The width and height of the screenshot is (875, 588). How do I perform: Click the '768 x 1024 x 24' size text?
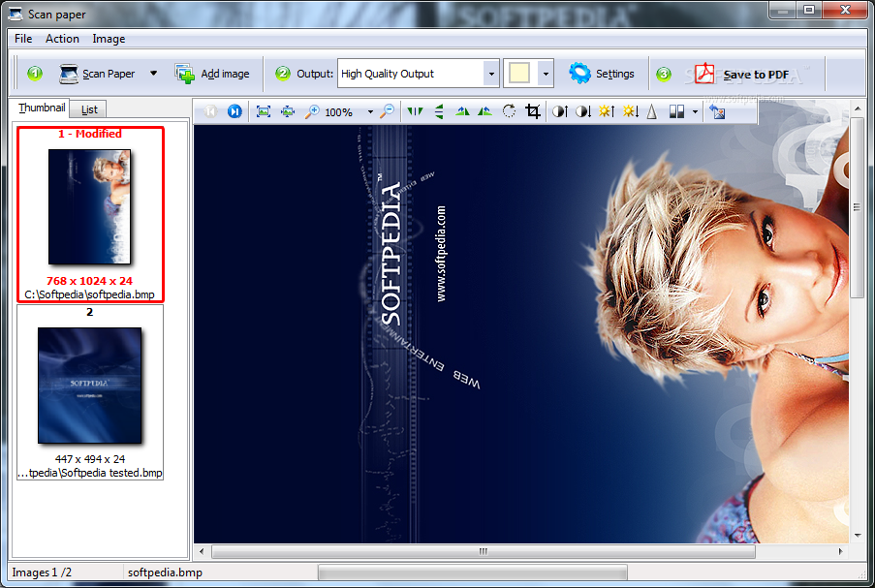tap(89, 281)
